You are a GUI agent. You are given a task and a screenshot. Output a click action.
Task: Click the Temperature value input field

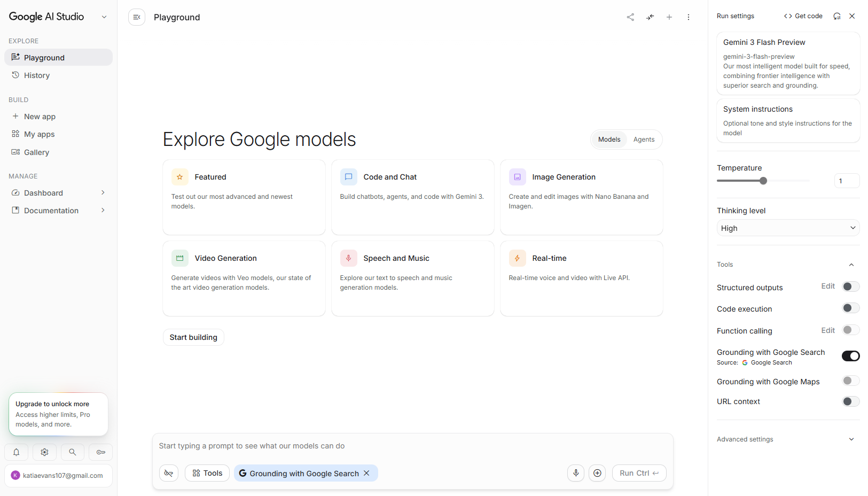[x=847, y=181]
